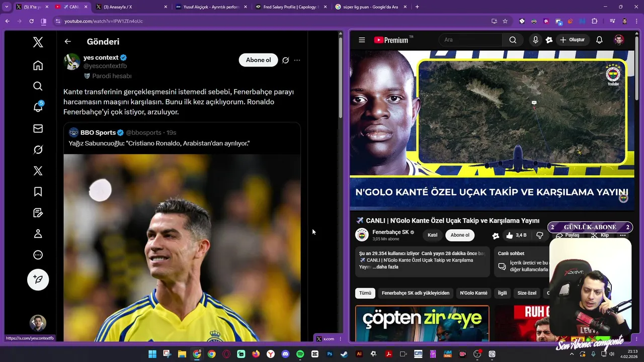Start YouTube voice search microphone

535,40
